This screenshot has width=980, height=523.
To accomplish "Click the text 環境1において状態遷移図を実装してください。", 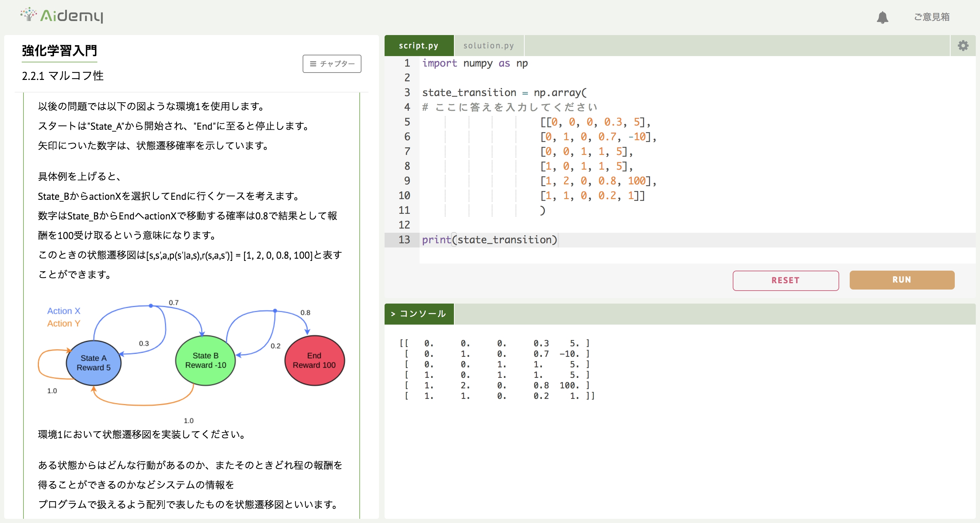I will 142,434.
